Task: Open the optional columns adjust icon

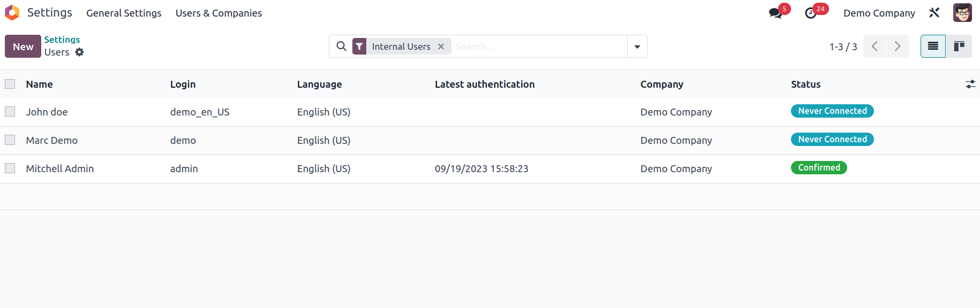Action: pyautogui.click(x=970, y=84)
